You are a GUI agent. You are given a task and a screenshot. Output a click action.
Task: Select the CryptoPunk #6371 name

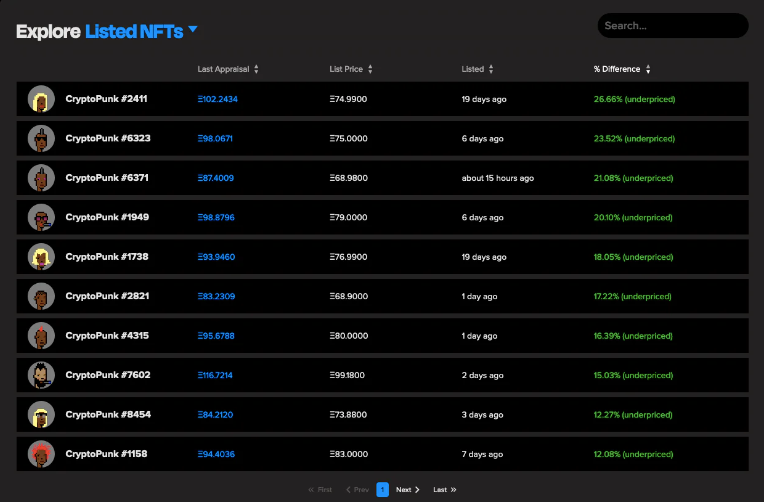pos(107,178)
